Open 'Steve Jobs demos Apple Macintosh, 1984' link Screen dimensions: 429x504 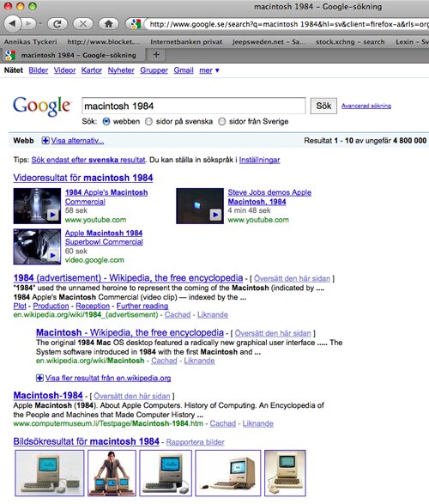269,197
